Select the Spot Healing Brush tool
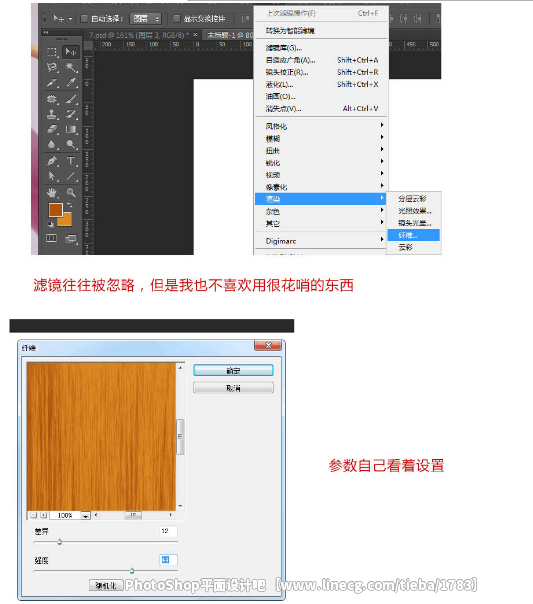The image size is (533, 604). 52,99
